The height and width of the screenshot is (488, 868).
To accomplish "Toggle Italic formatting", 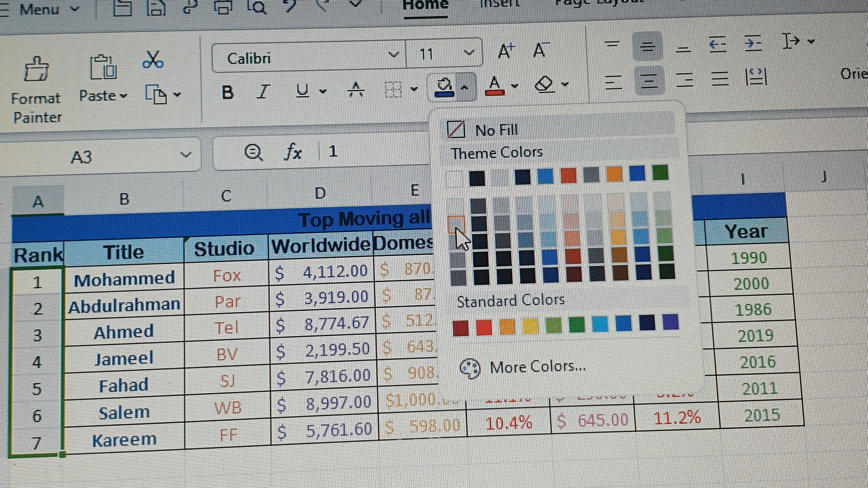I will 263,91.
